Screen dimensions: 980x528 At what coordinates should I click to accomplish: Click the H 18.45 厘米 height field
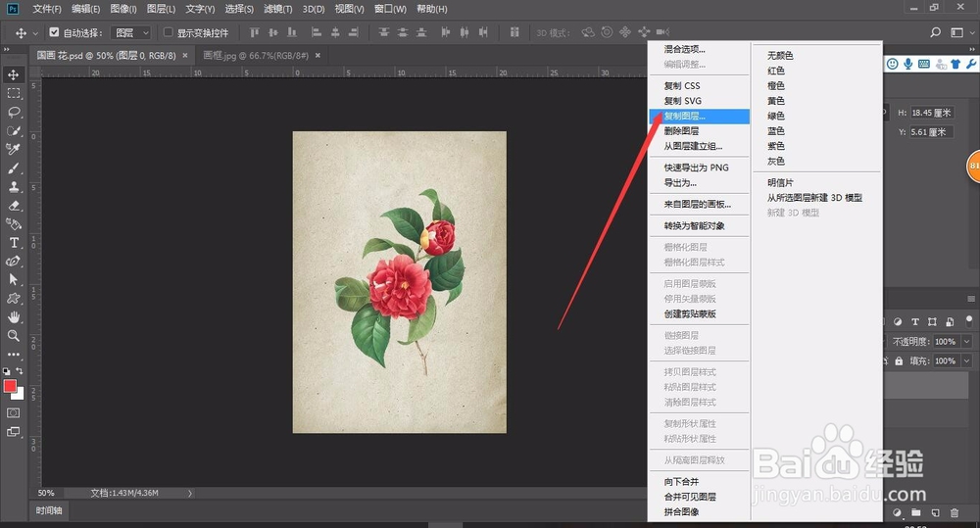pyautogui.click(x=931, y=113)
